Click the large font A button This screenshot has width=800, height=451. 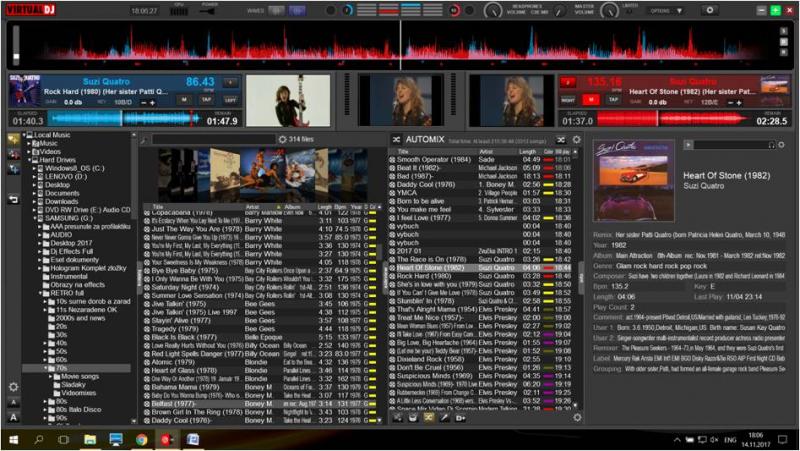pos(13,417)
